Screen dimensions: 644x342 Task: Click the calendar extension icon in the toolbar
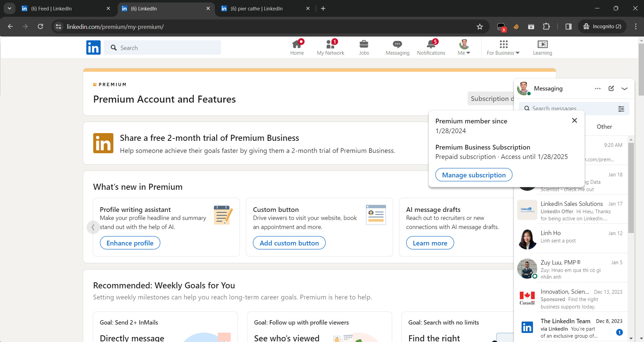click(x=531, y=26)
